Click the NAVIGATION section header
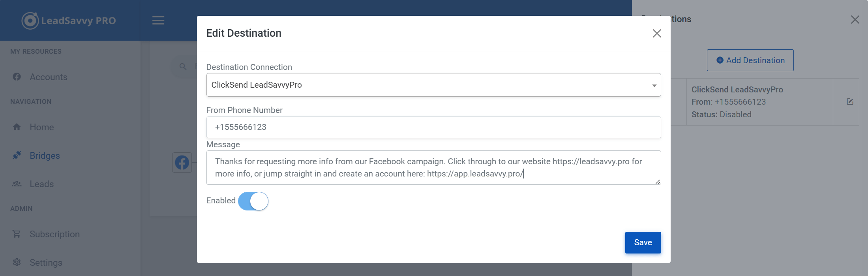 coord(31,101)
